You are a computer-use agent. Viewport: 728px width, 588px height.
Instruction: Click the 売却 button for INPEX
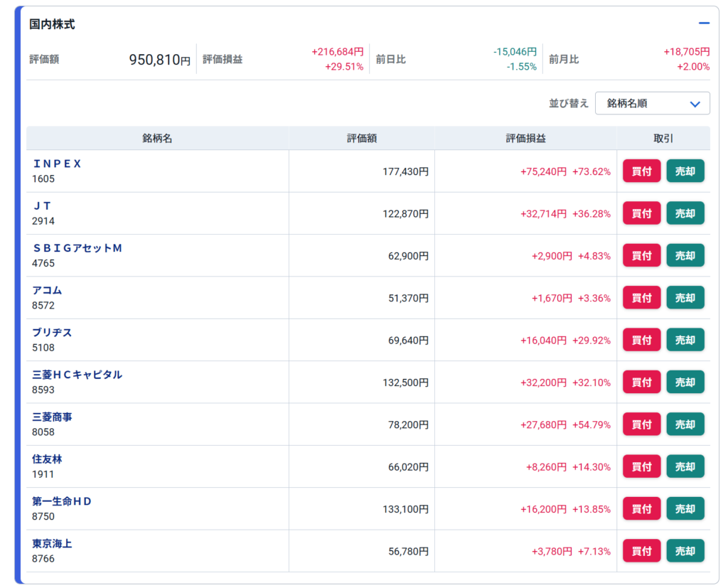pyautogui.click(x=685, y=171)
